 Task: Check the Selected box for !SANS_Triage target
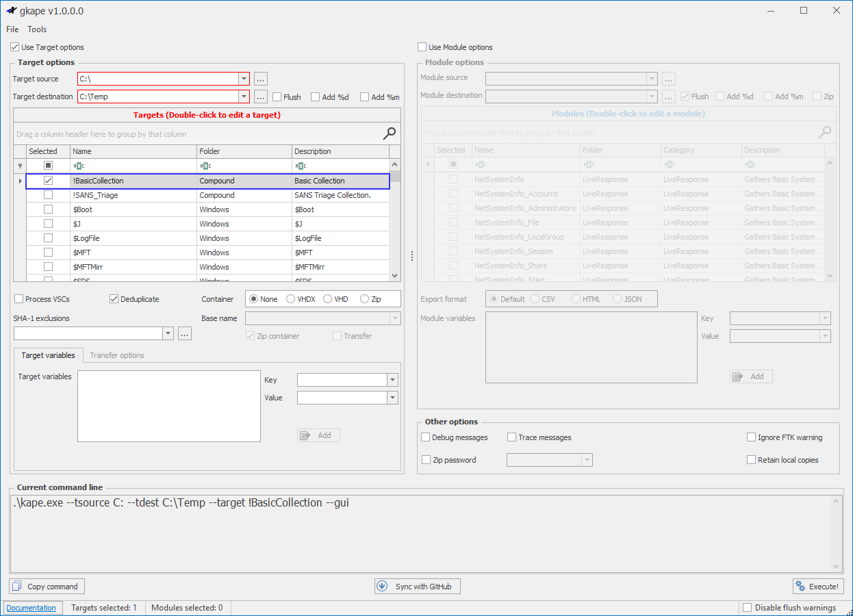[x=48, y=195]
